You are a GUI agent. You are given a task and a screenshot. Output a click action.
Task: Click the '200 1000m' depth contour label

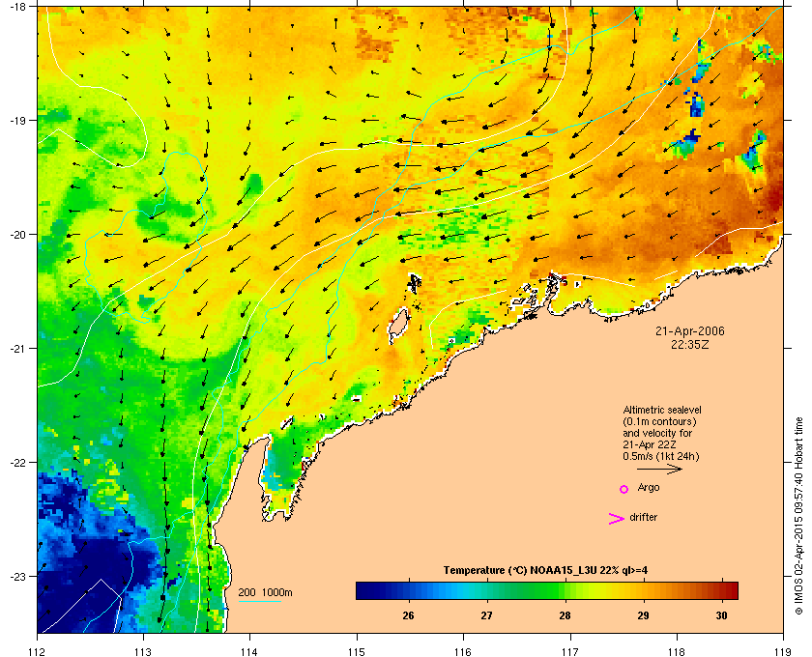coord(265,592)
